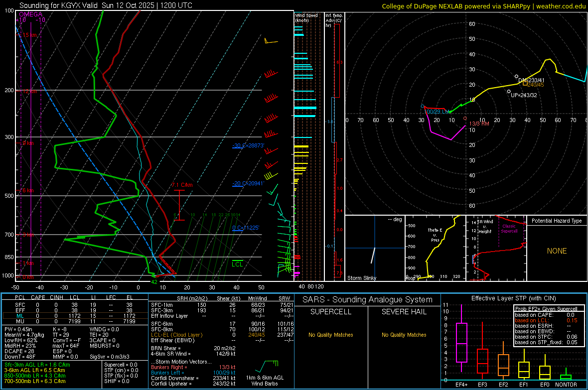
Task: Click the 'DN=233/41' hodograph label
Action: (531, 80)
